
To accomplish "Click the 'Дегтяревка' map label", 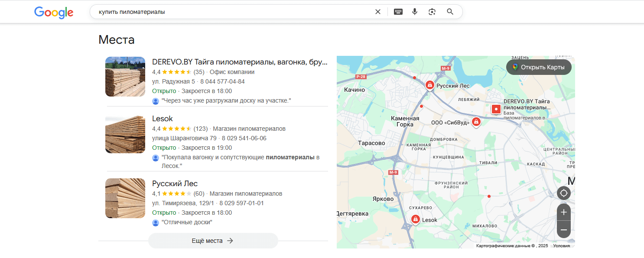I will tap(352, 213).
